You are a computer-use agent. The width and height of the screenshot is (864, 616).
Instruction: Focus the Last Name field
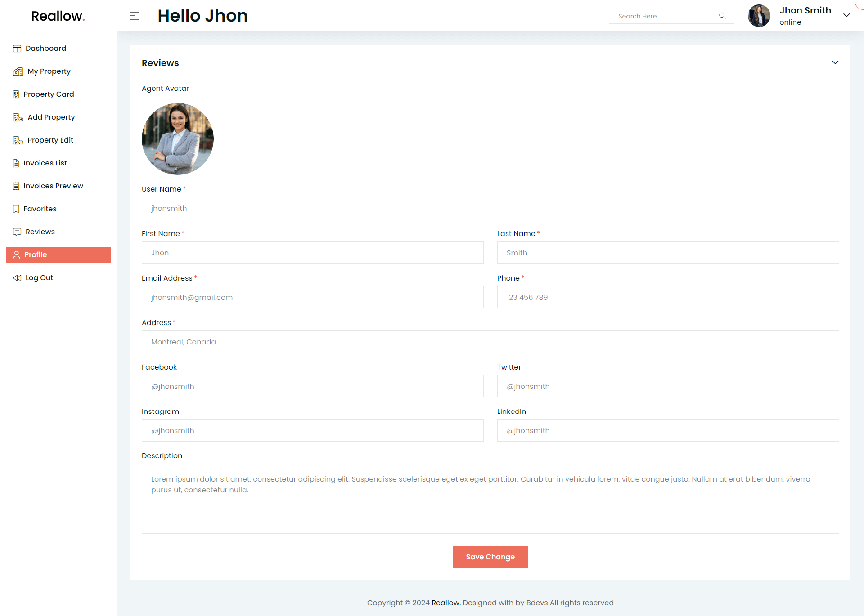668,253
